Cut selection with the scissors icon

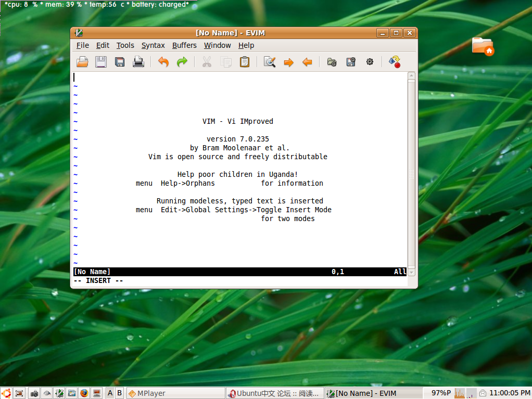tap(207, 62)
